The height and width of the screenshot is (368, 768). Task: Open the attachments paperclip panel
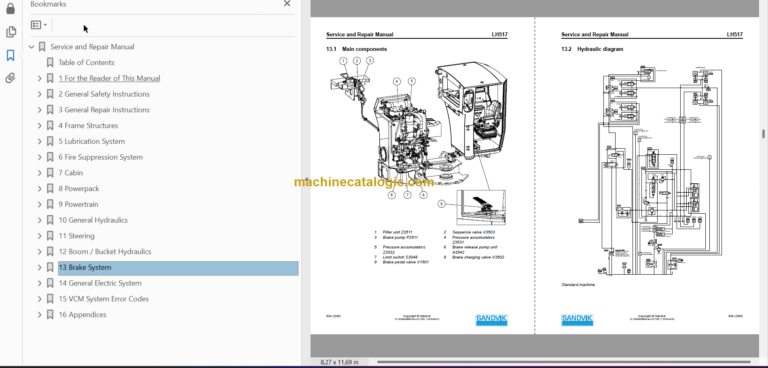(x=10, y=78)
